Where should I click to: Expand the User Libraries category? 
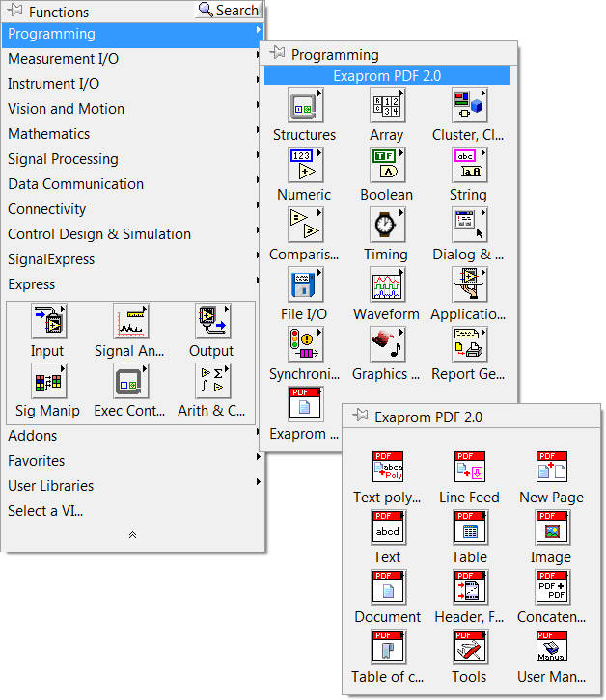pyautogui.click(x=133, y=486)
